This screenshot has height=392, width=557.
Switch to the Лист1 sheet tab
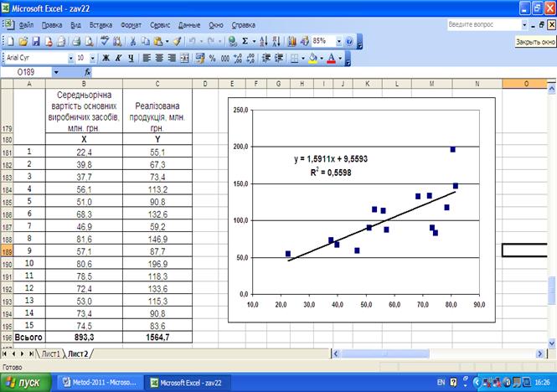click(x=50, y=353)
